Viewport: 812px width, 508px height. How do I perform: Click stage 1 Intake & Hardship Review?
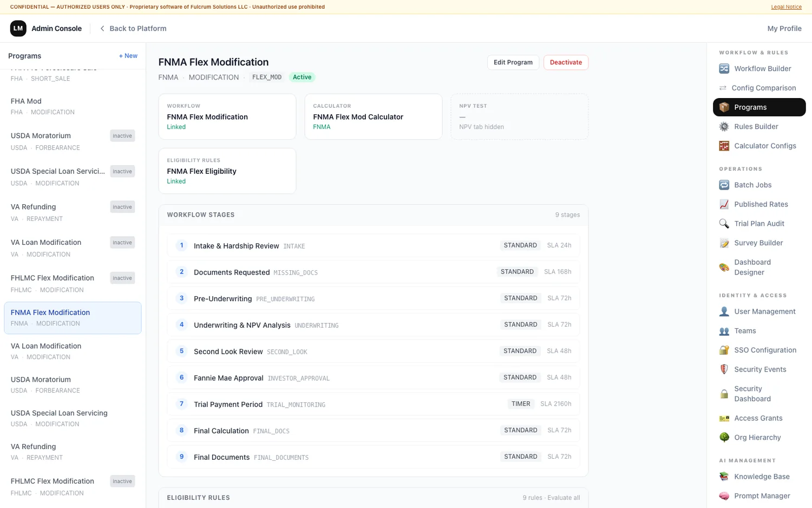click(x=374, y=245)
